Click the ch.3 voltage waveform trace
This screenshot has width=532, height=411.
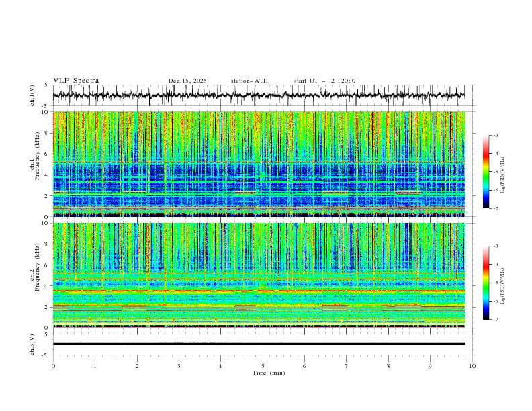(x=259, y=344)
